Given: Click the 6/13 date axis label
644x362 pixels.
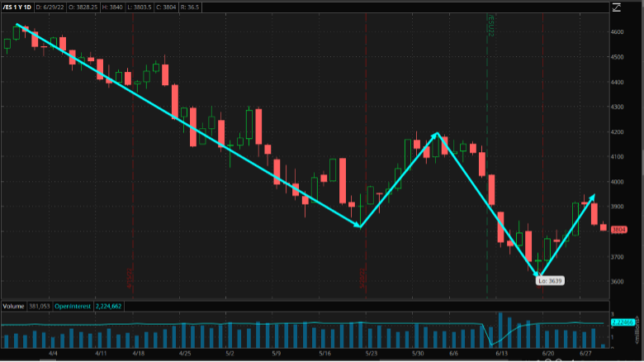Looking at the screenshot, I should coord(501,354).
